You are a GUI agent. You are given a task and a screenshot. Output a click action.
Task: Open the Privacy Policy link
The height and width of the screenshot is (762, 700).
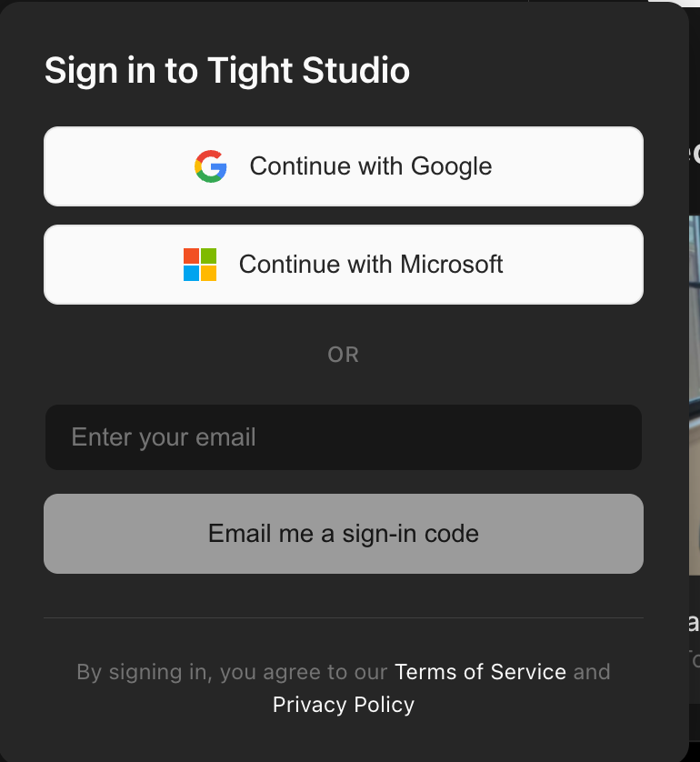tap(344, 705)
